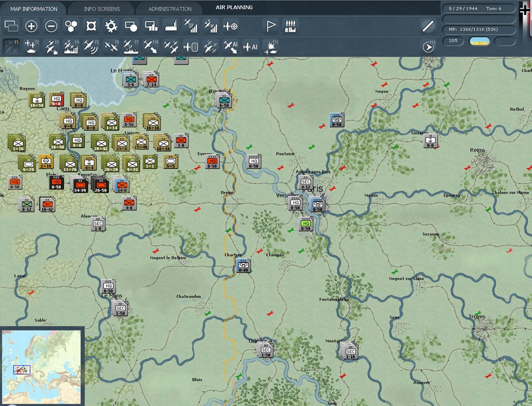Toggle the hex grid display
Screen dimensions: 532x406
[x=71, y=26]
